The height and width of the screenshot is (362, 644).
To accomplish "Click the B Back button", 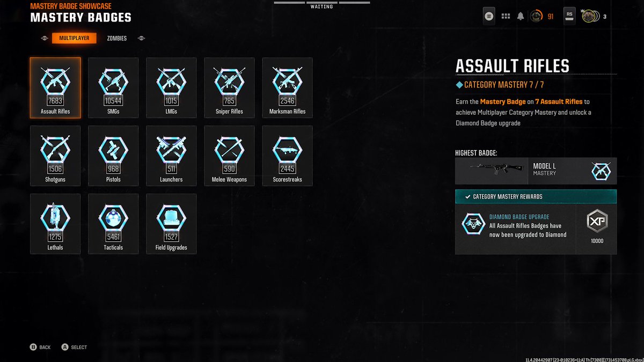I will click(x=40, y=347).
